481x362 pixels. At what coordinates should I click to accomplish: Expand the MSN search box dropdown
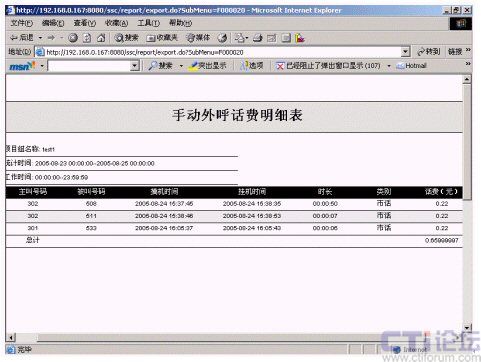[134, 66]
